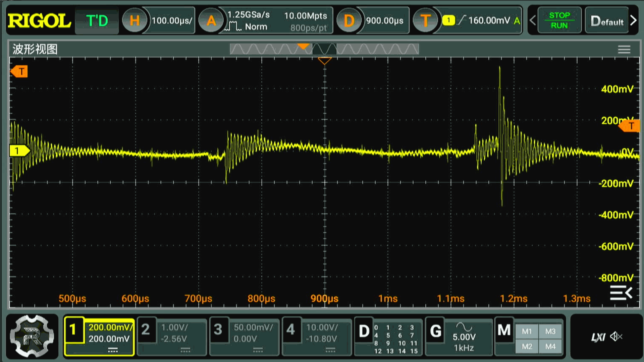Click the horizontal H timebase icon
This screenshot has width=644, height=362.
click(x=135, y=21)
